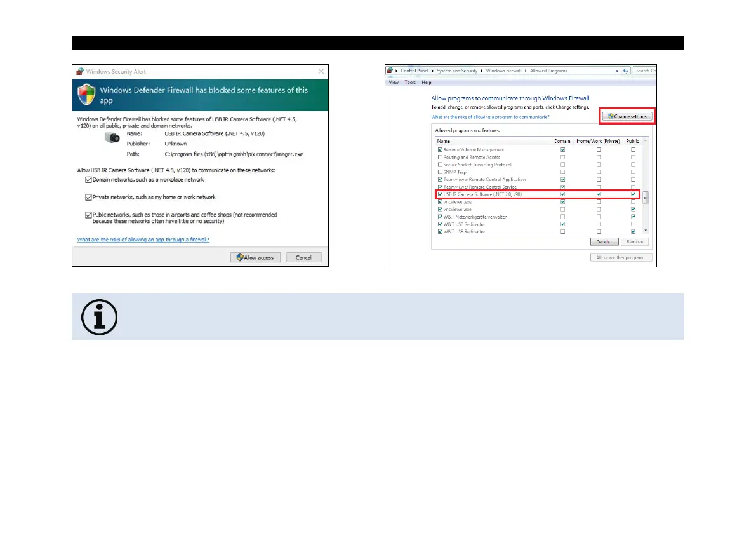Select the Allowed Programs breadcrumb

coord(548,71)
